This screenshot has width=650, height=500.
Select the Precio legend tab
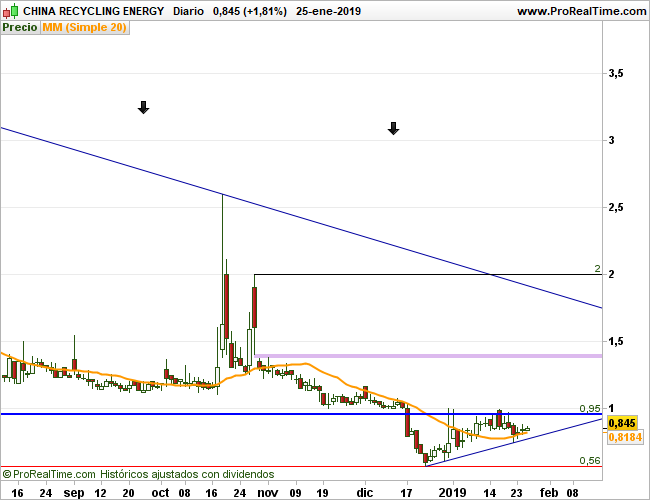click(20, 27)
